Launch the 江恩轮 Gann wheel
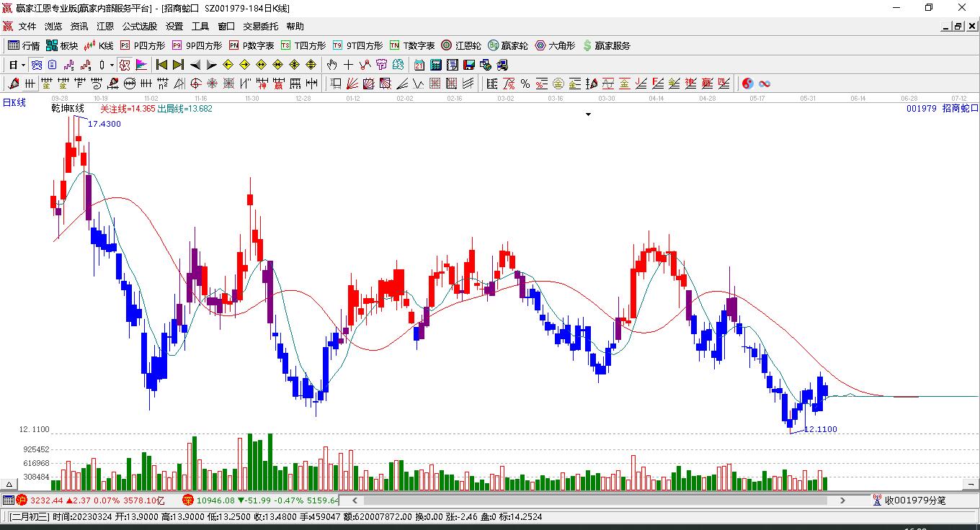Image resolution: width=980 pixels, height=530 pixels. pyautogui.click(x=461, y=45)
